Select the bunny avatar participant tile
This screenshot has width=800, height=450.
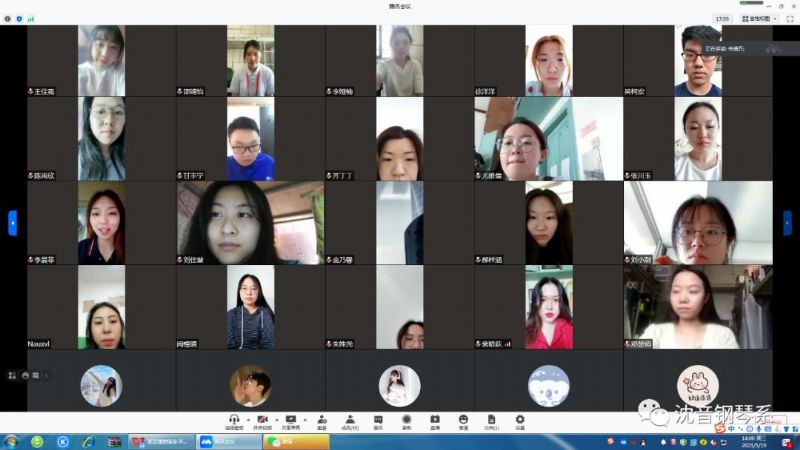coord(697,385)
